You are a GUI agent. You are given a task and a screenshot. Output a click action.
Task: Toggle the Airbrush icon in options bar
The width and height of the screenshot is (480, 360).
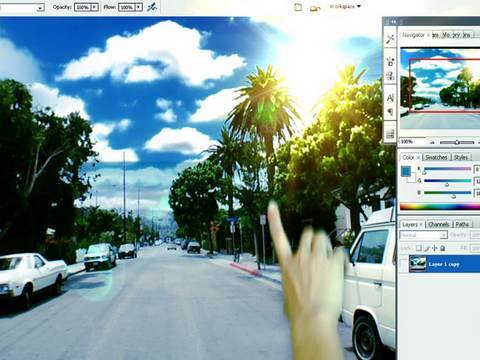152,7
